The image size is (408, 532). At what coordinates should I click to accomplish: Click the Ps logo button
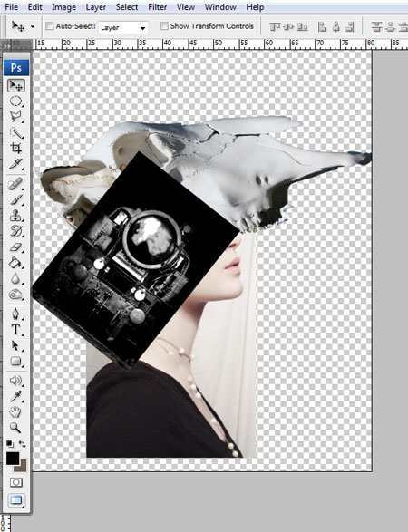click(16, 67)
